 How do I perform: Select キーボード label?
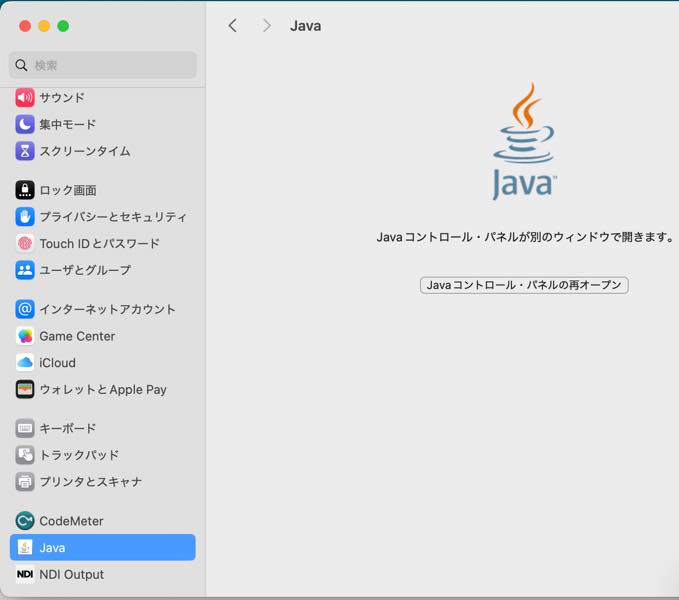coord(68,428)
